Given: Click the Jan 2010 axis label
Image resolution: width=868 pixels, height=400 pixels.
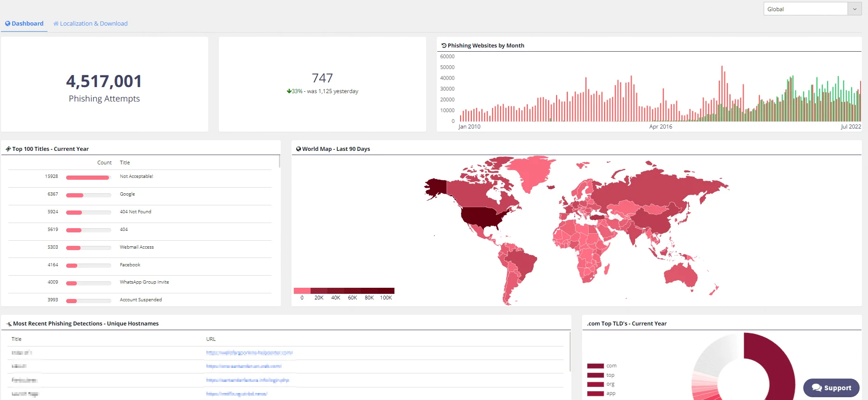Looking at the screenshot, I should pyautogui.click(x=469, y=127).
